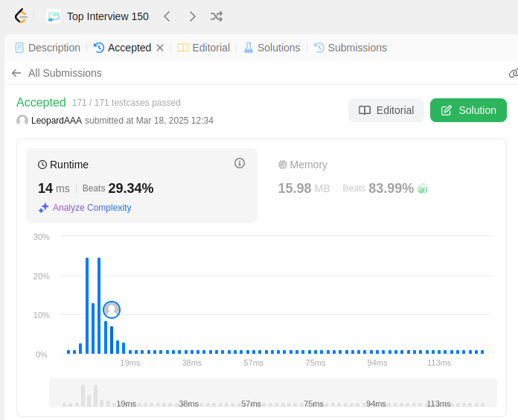Switch to the Description tab
Screen dimensions: 518x420
pyautogui.click(x=48, y=48)
